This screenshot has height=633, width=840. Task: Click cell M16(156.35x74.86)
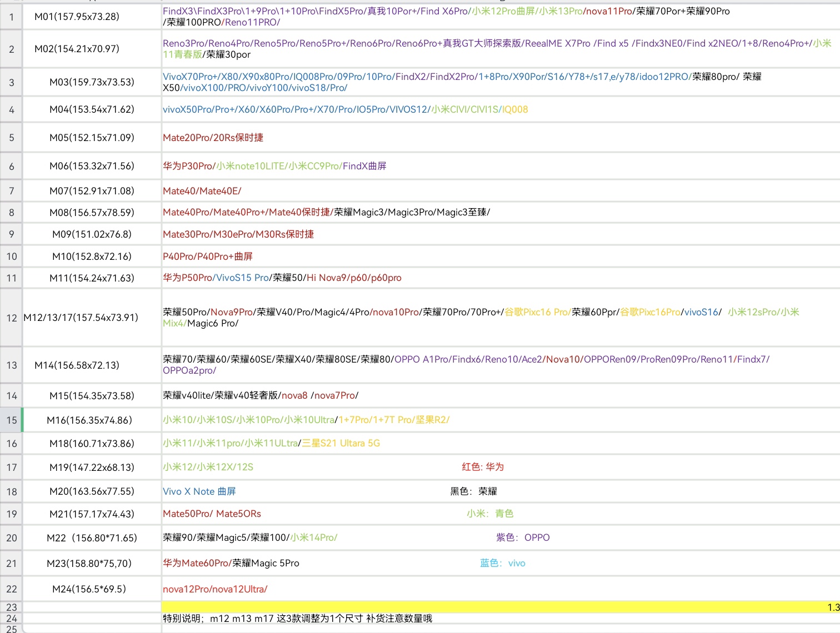coord(92,420)
